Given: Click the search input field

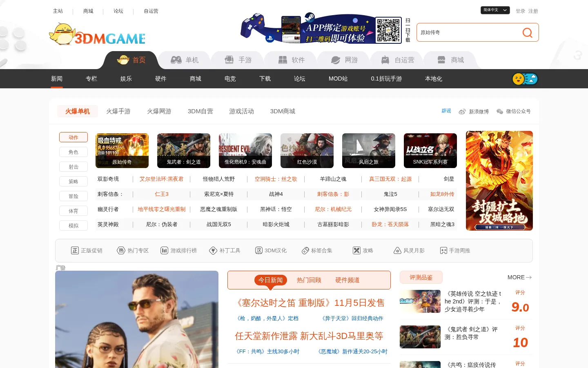Looking at the screenshot, I should 468,33.
